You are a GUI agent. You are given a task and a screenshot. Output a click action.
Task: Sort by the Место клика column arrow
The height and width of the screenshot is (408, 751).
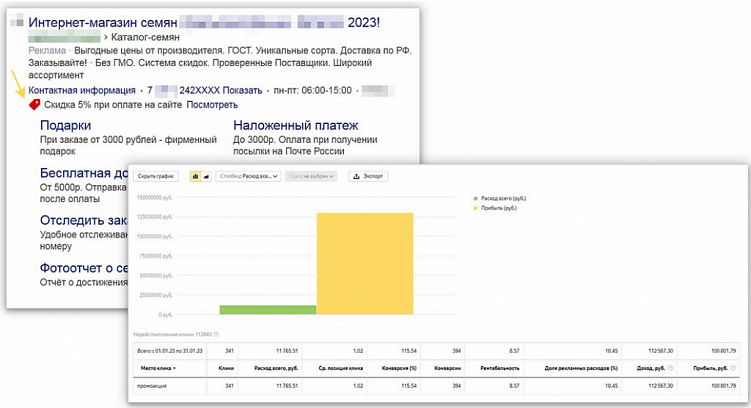pyautogui.click(x=174, y=369)
